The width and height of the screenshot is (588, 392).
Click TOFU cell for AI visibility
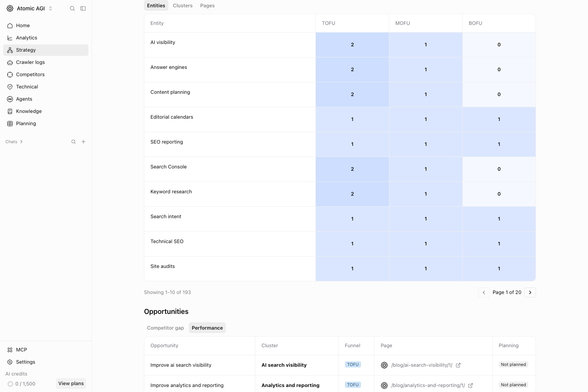click(x=352, y=45)
